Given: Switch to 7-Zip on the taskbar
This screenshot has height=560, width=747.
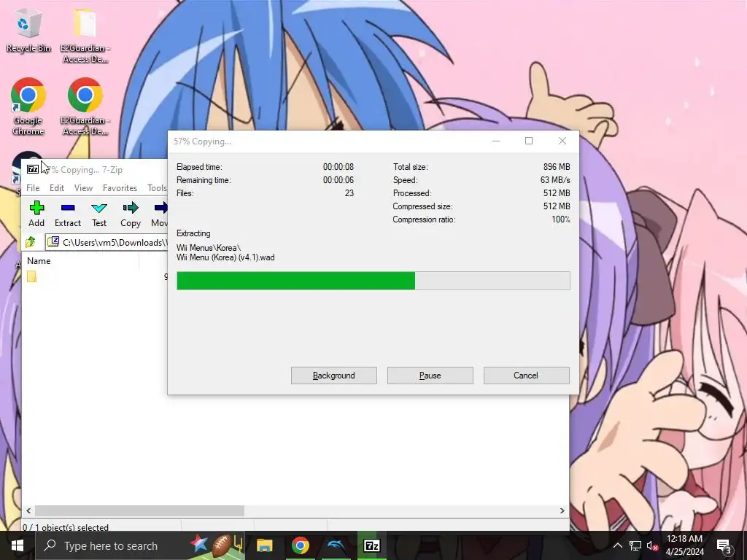Looking at the screenshot, I should tap(371, 545).
